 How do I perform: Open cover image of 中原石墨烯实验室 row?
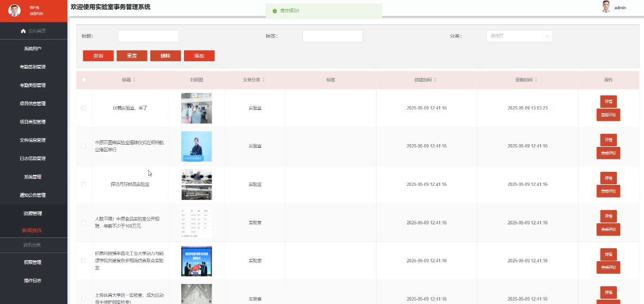click(x=196, y=146)
